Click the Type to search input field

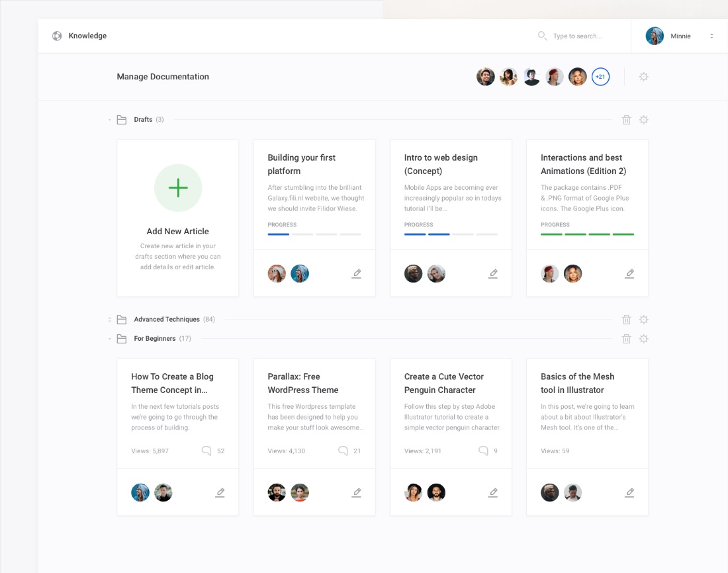tap(579, 36)
